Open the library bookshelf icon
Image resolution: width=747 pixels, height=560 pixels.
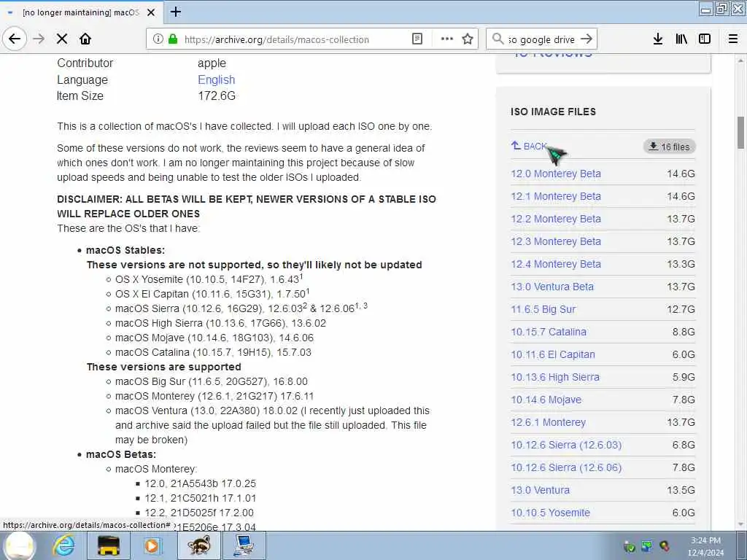pyautogui.click(x=681, y=39)
